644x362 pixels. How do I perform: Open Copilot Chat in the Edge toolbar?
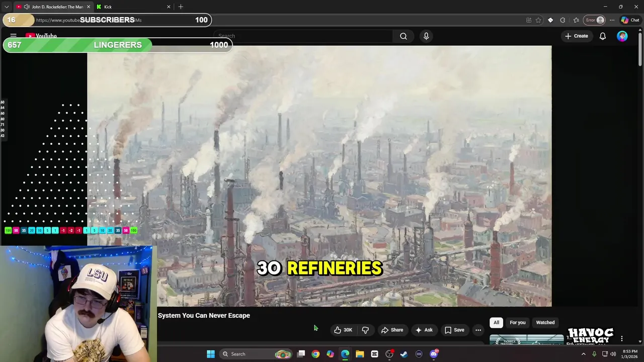[x=630, y=20]
